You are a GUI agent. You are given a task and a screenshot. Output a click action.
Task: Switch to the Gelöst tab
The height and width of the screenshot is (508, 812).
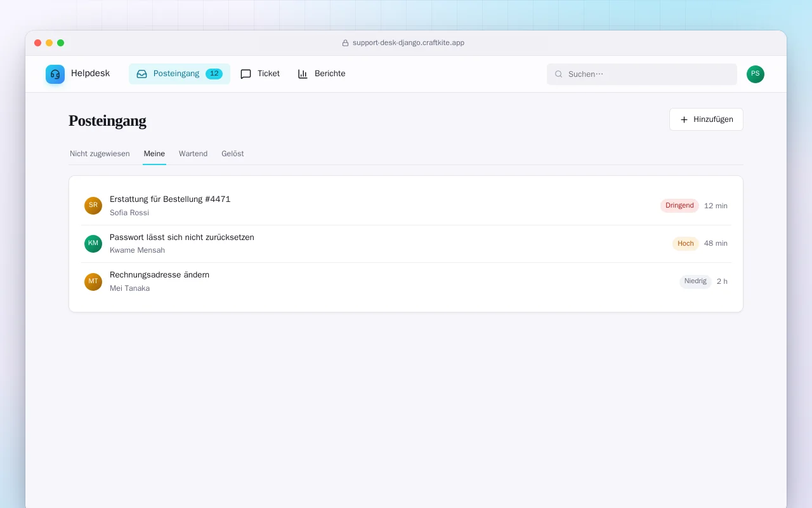[x=233, y=154]
